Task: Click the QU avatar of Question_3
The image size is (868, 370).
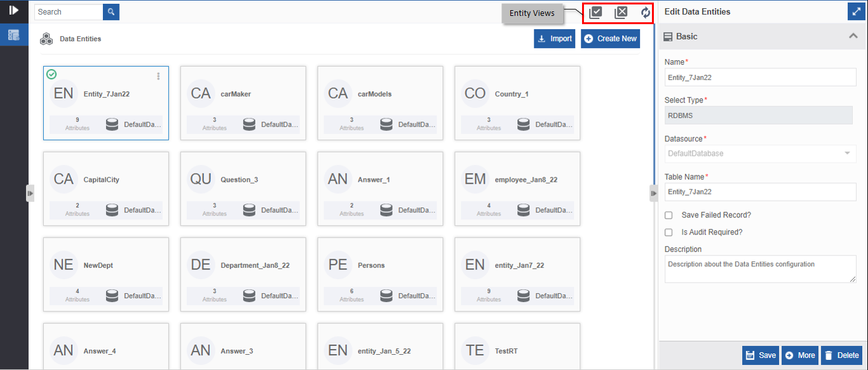Action: point(201,179)
